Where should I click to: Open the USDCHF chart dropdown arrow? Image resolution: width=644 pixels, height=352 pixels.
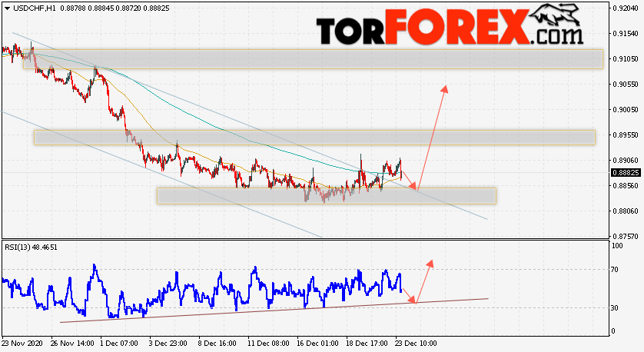pos(7,8)
